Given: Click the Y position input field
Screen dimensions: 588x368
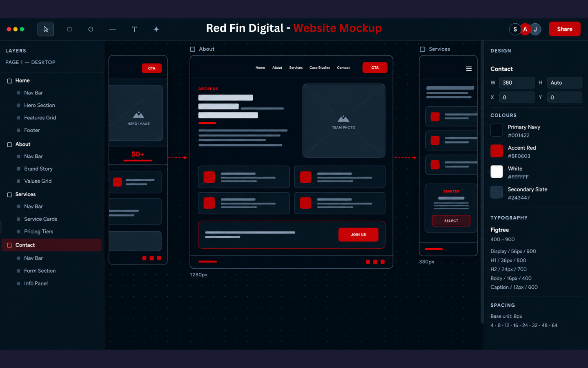Looking at the screenshot, I should [565, 97].
